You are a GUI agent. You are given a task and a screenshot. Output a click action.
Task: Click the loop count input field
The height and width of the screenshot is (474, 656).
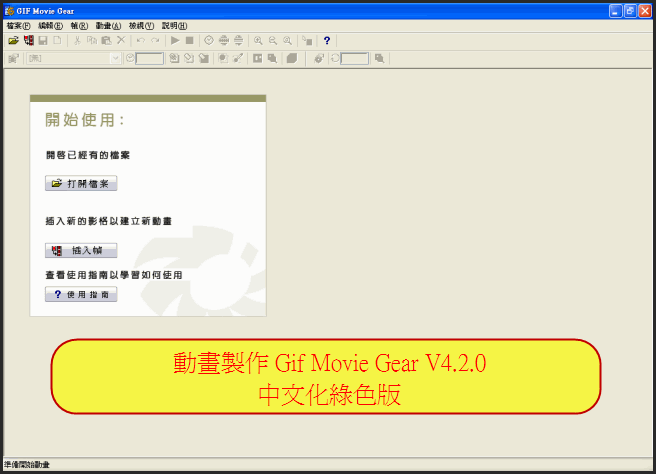coord(355,59)
